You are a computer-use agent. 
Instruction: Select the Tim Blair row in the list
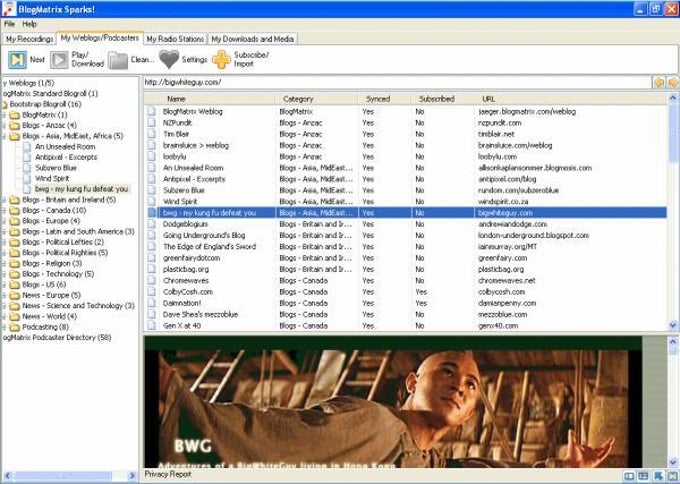pyautogui.click(x=405, y=134)
